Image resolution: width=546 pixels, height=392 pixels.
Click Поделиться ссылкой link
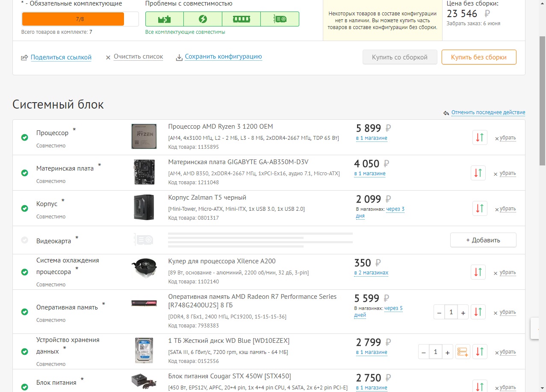61,57
